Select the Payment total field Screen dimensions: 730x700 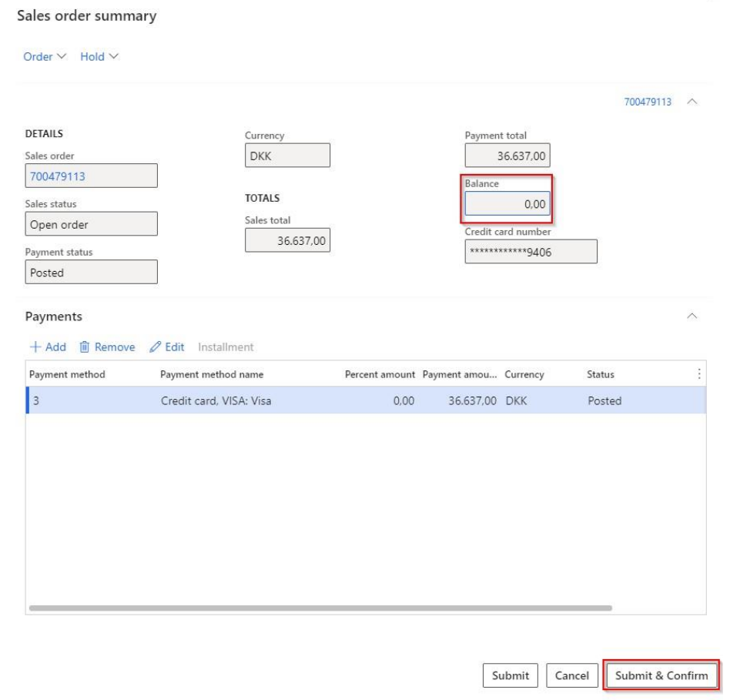pyautogui.click(x=507, y=156)
